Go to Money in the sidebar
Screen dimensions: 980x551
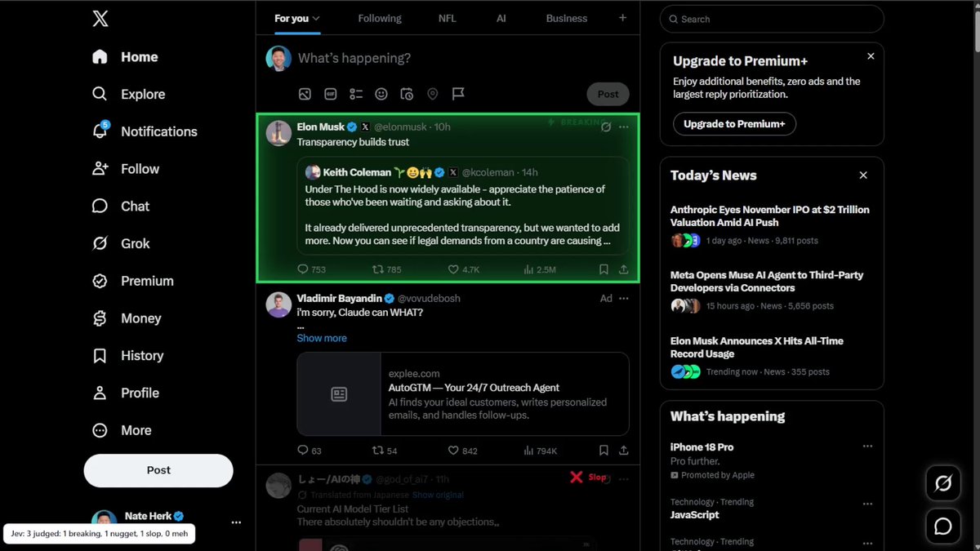127,318
